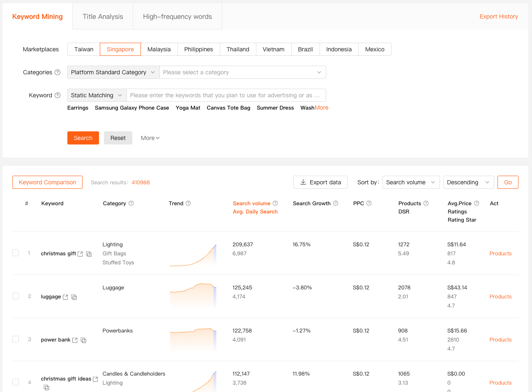This screenshot has height=392, width=532.
Task: Copy the power bank keyword
Action: pos(83,340)
